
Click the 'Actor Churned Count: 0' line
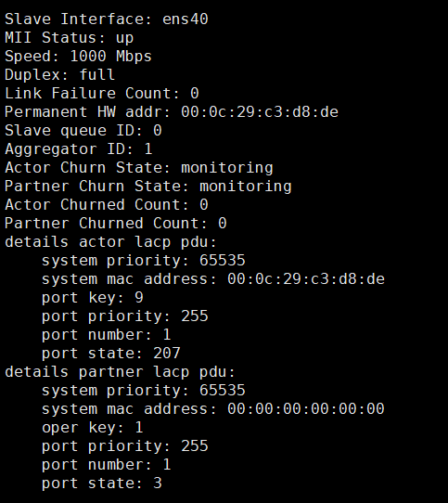[x=107, y=205]
